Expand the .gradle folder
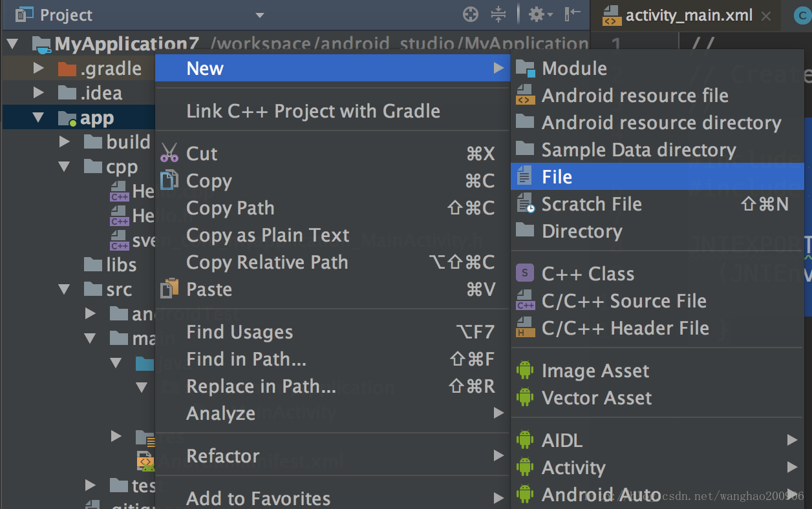Screen dimensions: 812x509 tap(38, 68)
